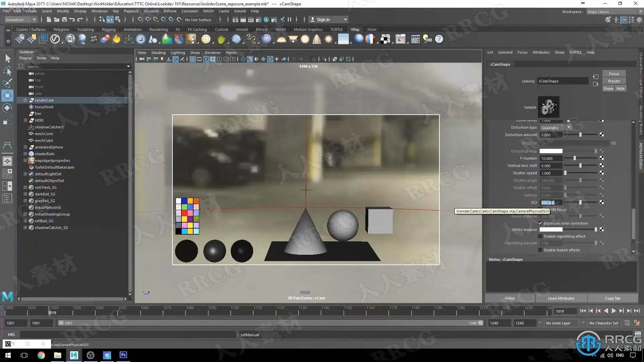Click the Presets button
This screenshot has width=644, height=362.
tap(614, 81)
